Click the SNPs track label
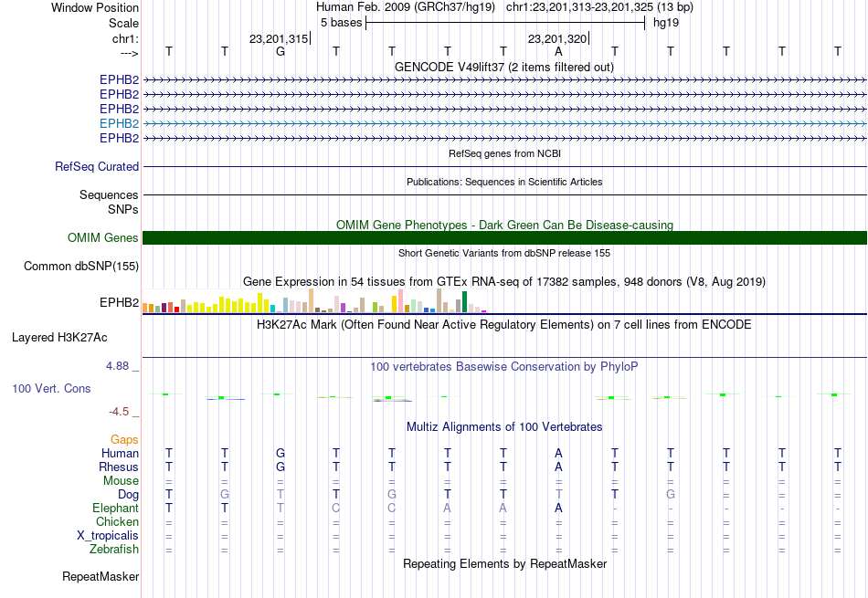This screenshot has width=868, height=598. pyautogui.click(x=123, y=209)
